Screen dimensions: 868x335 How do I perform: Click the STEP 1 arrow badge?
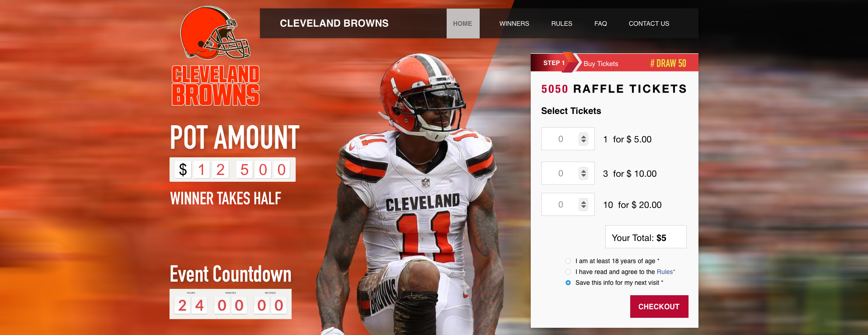555,63
